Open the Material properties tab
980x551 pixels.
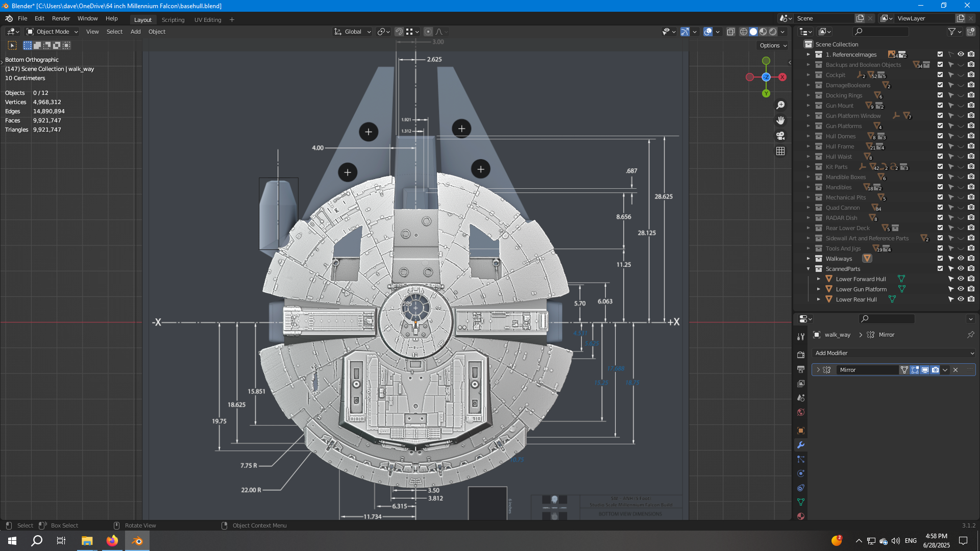point(801,516)
